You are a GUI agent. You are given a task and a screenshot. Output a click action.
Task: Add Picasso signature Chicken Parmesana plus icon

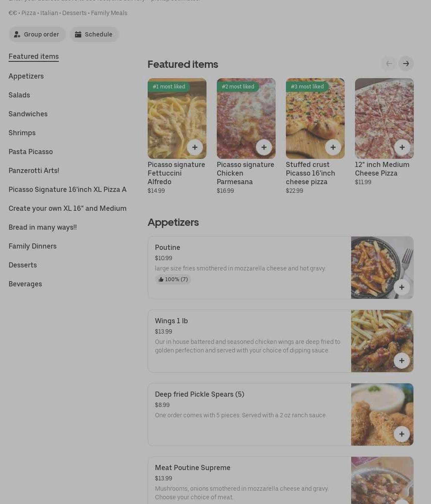tap(264, 147)
